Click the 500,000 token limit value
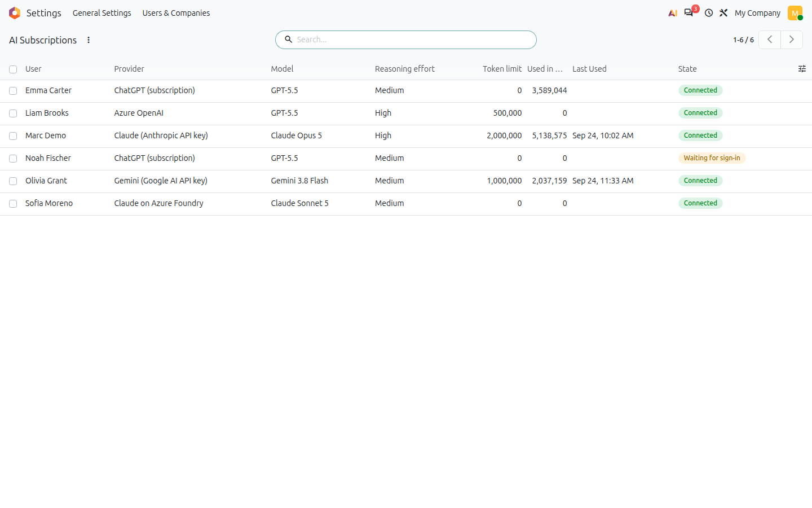 tap(507, 113)
